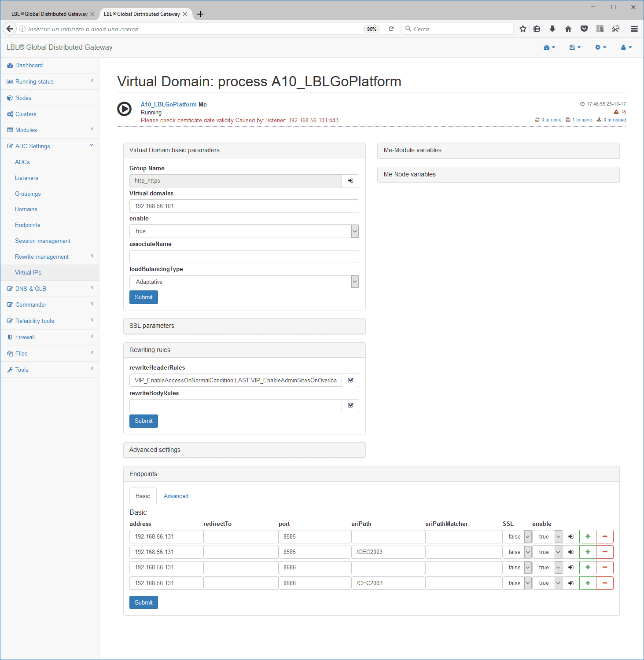
Task: Click the browser reload icon
Action: [x=391, y=29]
